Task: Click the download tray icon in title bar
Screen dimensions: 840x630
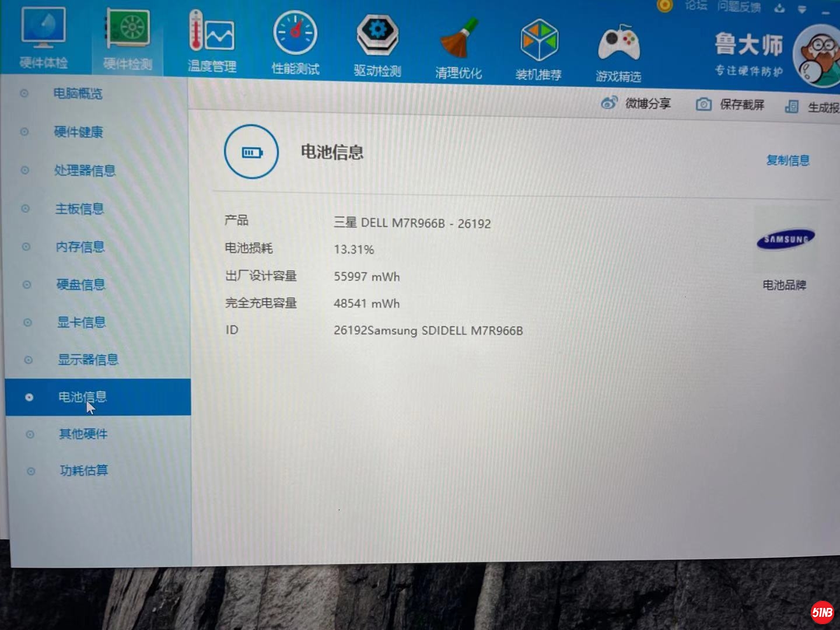Action: pyautogui.click(x=779, y=8)
